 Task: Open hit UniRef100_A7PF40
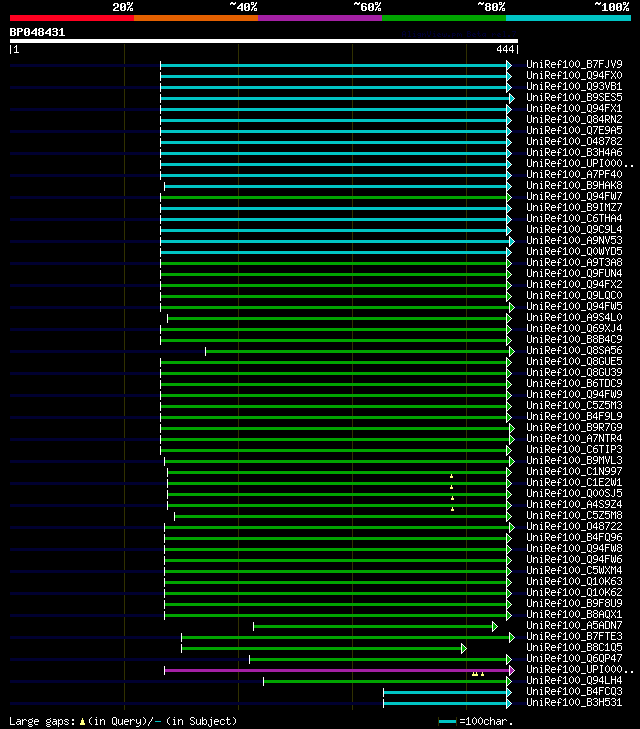tap(574, 174)
